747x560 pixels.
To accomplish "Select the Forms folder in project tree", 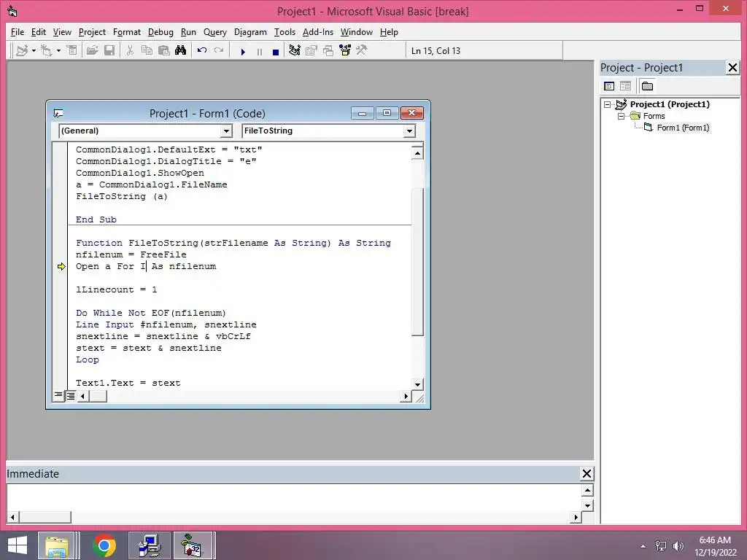I will click(654, 116).
